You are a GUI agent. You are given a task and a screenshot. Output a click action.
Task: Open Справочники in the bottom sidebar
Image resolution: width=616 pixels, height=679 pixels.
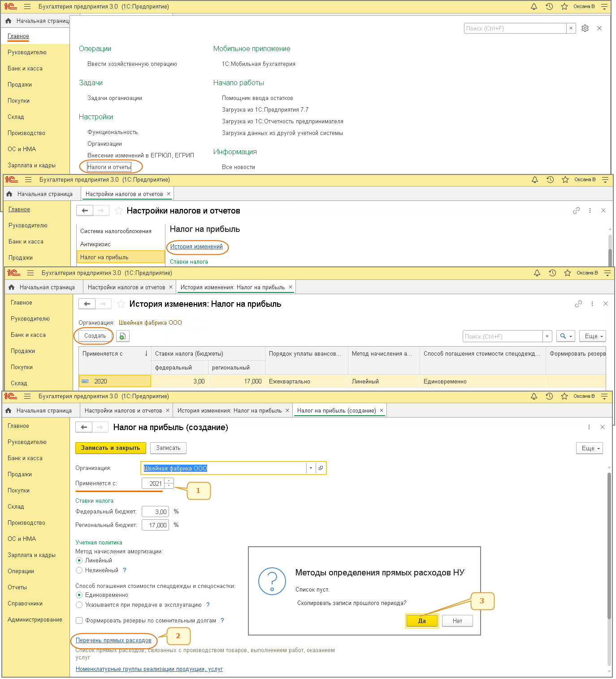click(25, 603)
